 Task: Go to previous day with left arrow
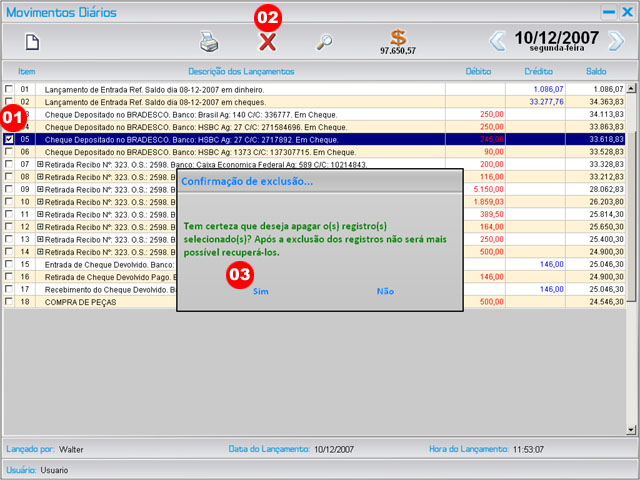point(497,41)
